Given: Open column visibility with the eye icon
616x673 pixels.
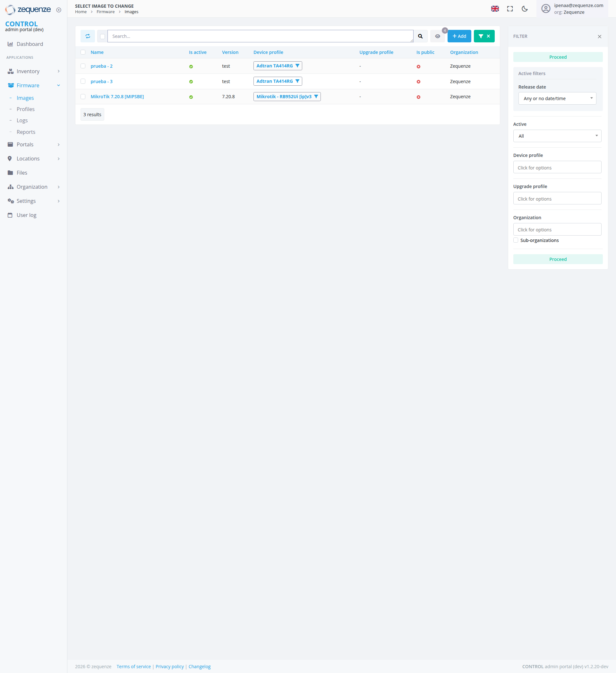Looking at the screenshot, I should coord(438,36).
